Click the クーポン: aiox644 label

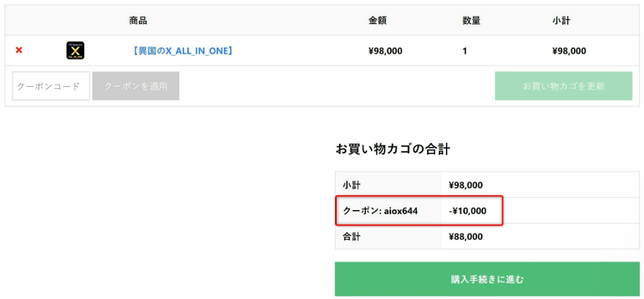tap(380, 211)
